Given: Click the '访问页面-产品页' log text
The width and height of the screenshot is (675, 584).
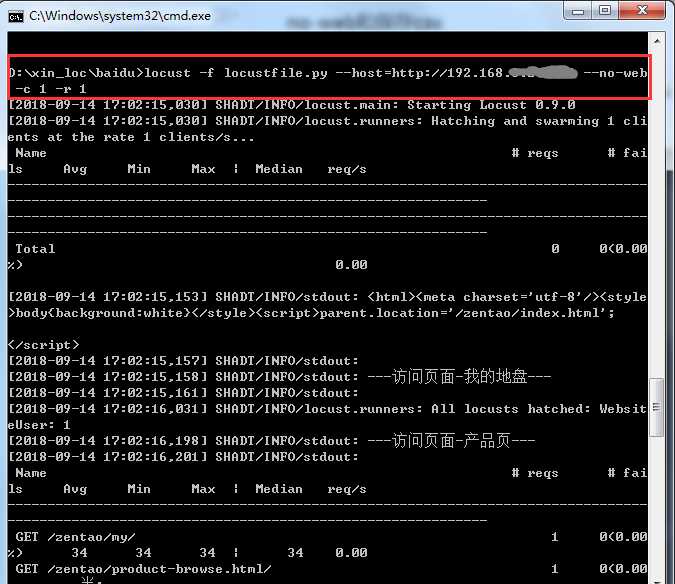Looking at the screenshot, I should point(451,441).
